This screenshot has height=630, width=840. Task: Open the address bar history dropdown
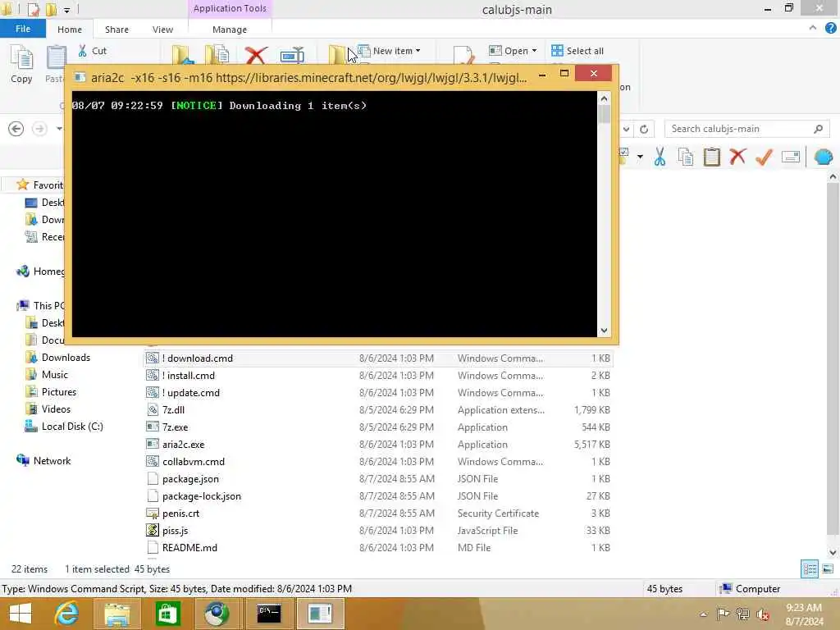(x=626, y=129)
